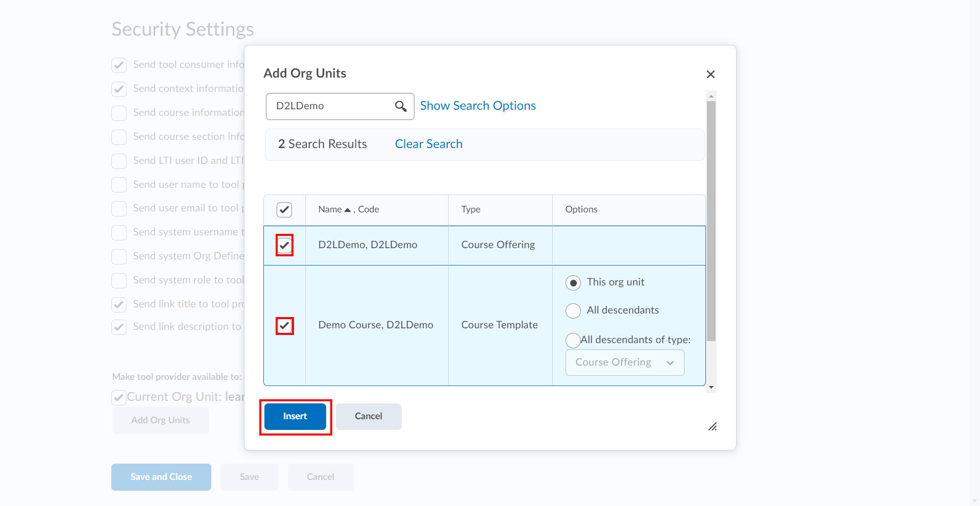Uncheck the D2LDemo Course Offering row checkbox

coord(284,245)
